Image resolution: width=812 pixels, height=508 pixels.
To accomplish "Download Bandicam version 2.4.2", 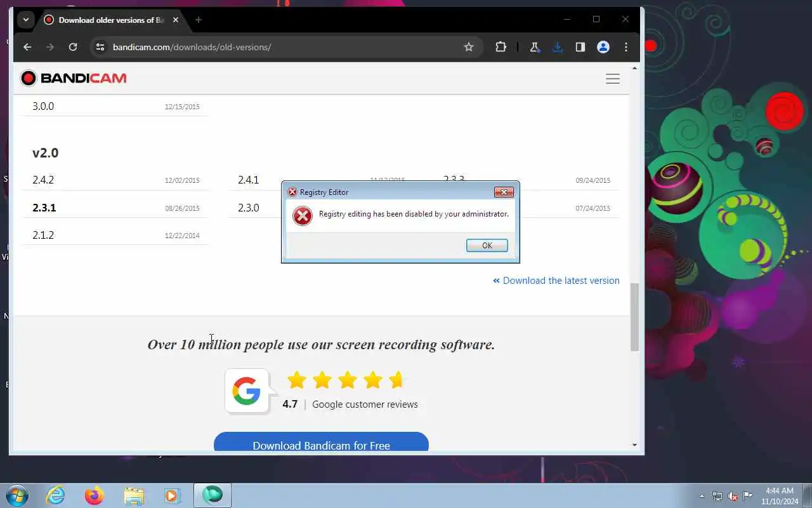I will (x=43, y=180).
